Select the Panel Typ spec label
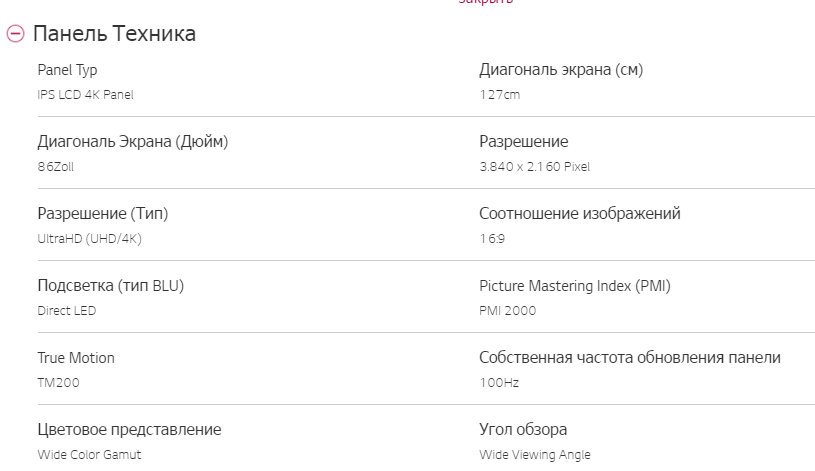The width and height of the screenshot is (815, 471). point(67,70)
